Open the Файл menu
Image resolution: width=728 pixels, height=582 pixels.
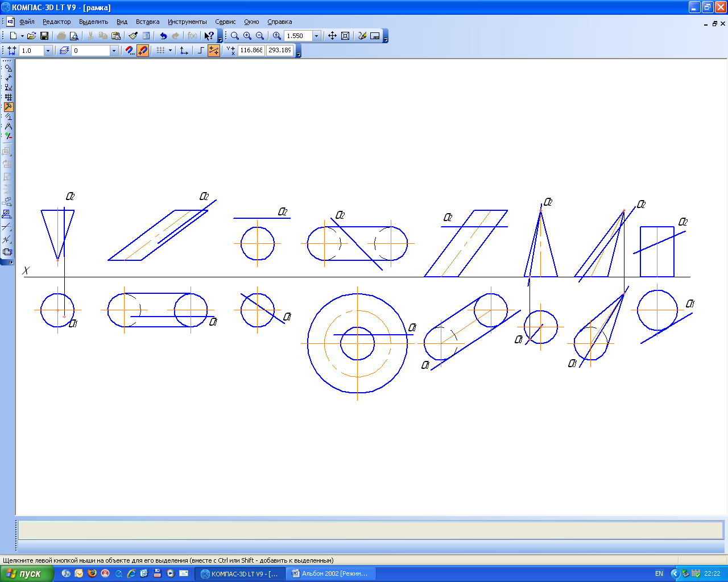[27, 22]
